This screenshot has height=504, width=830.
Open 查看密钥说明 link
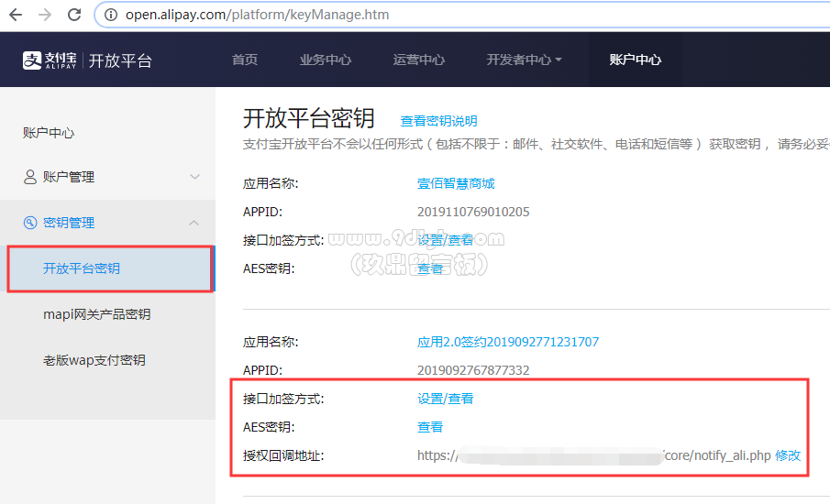coord(438,121)
